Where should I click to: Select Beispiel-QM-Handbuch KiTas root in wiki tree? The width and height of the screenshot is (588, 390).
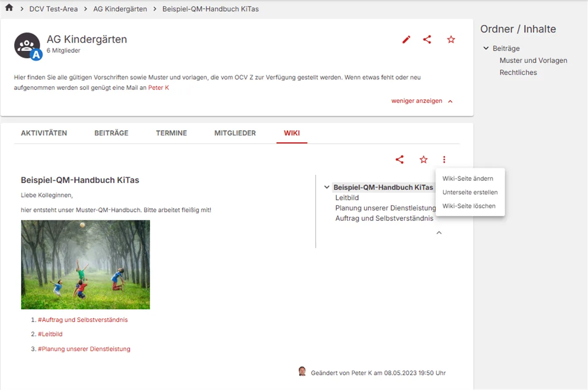pos(383,187)
